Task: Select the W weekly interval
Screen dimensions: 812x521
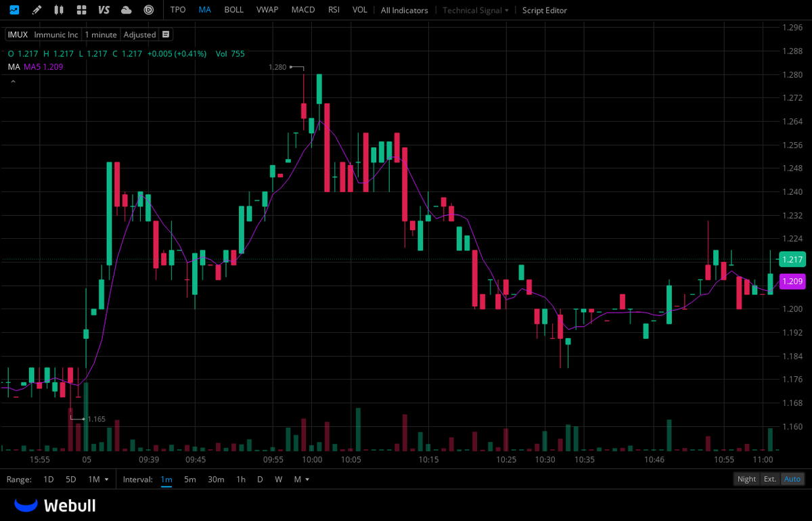Action: pyautogui.click(x=278, y=479)
